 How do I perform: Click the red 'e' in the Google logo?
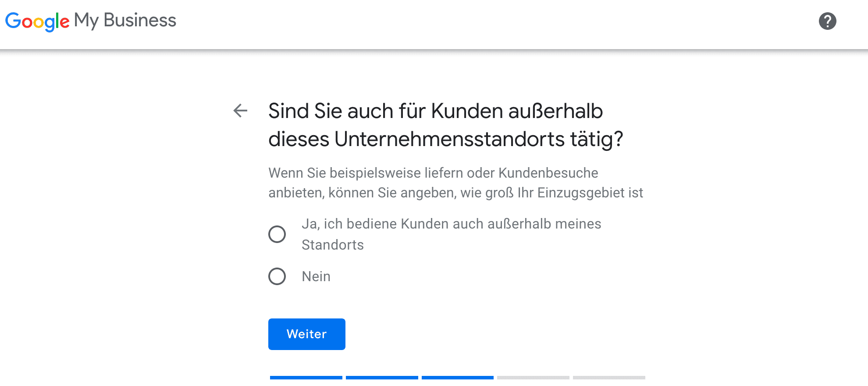pyautogui.click(x=64, y=22)
